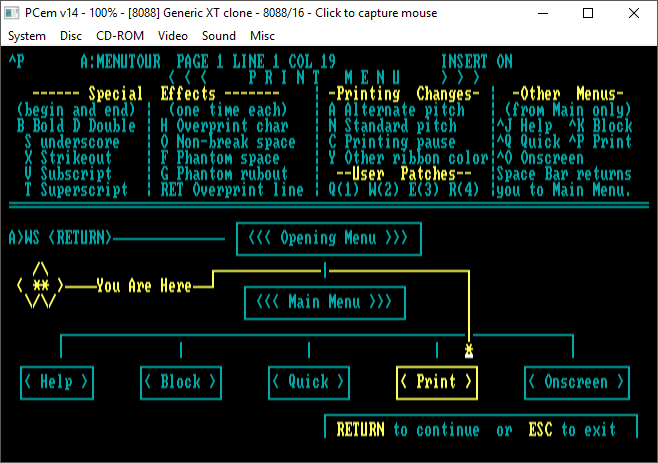
Task: Click 'T Superscript' entry
Action: [76, 190]
